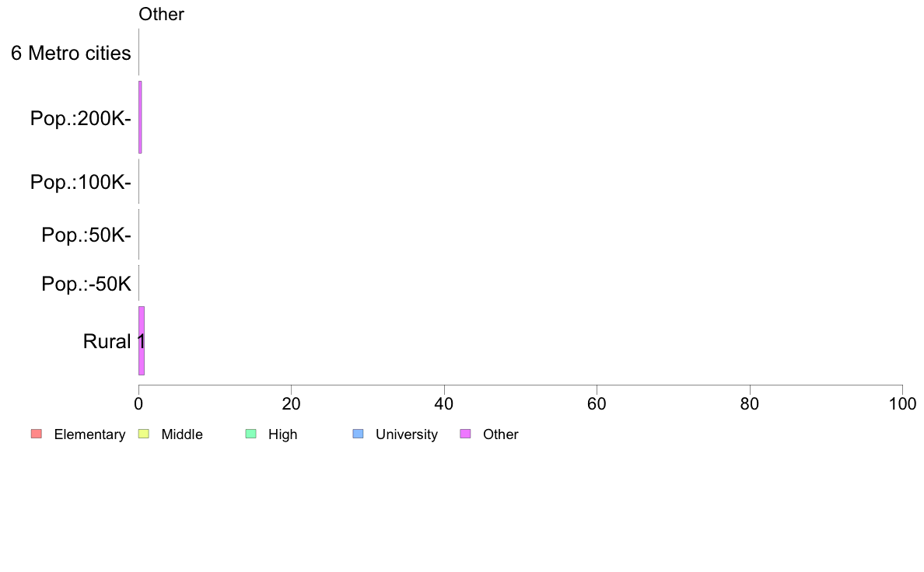Select the Pop.:200K- magenta bar
Image resolution: width=924 pixels, height=572 pixels.
tap(140, 117)
